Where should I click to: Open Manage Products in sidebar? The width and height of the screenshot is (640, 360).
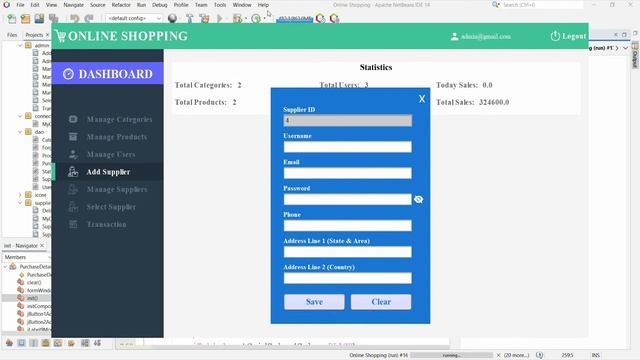108,137
